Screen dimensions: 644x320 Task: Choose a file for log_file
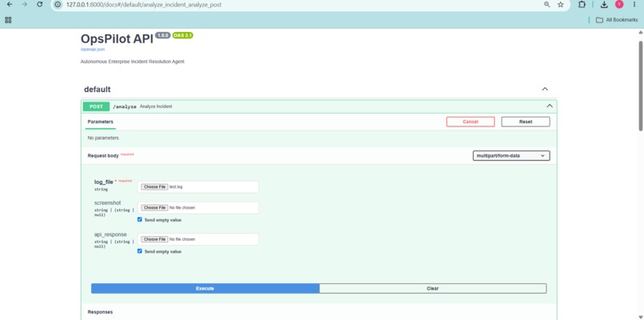click(154, 186)
